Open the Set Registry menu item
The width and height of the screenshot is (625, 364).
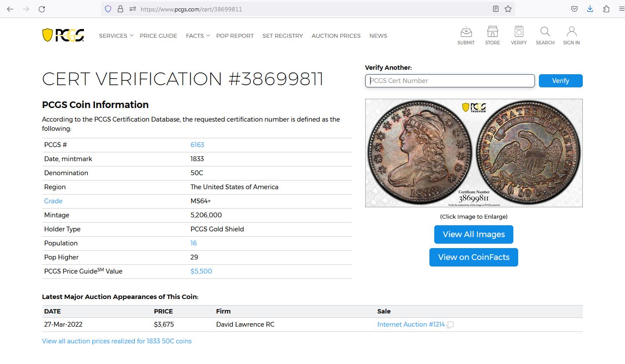coord(283,36)
